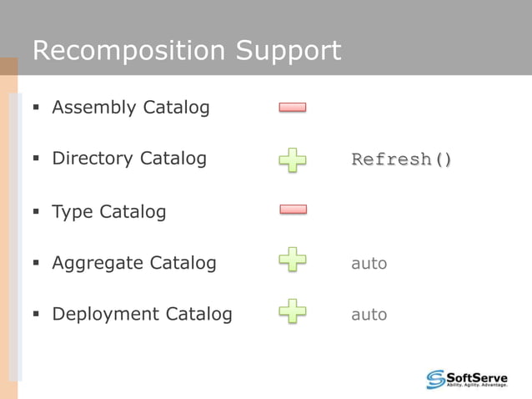Select the Type Catalog list item
Image resolution: width=532 pixels, height=399 pixels.
pos(109,212)
